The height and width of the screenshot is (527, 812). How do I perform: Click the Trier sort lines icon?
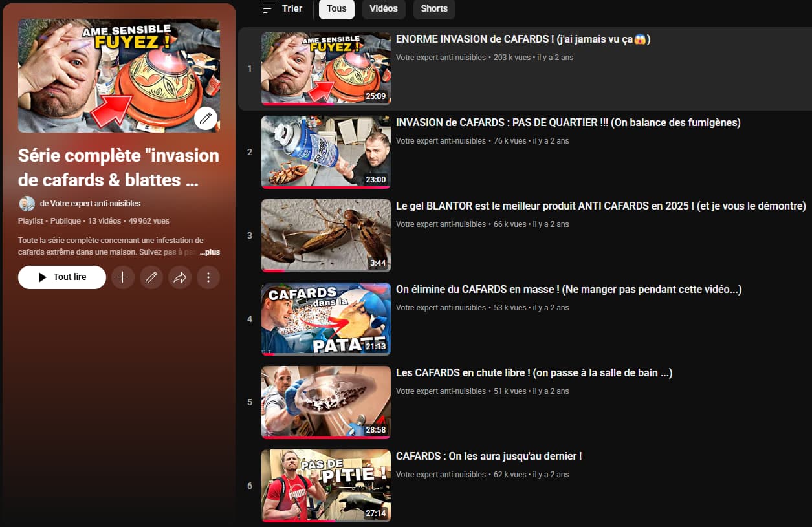[x=269, y=8]
